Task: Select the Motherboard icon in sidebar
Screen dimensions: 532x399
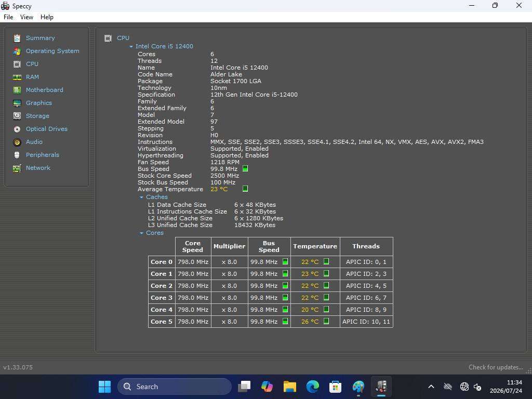Action: pyautogui.click(x=17, y=90)
